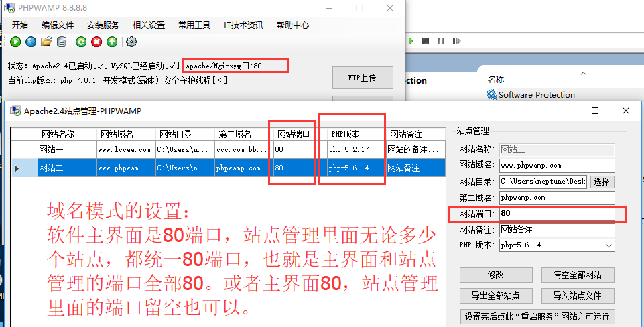The image size is (644, 327).
Task: Click the green start-services play icon
Action: coord(15,42)
